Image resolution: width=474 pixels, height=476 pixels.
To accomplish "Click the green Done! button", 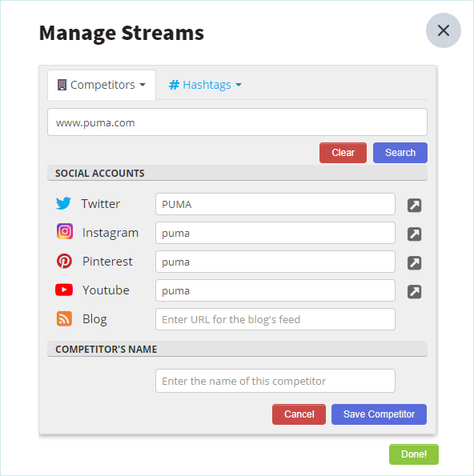I will coord(414,454).
